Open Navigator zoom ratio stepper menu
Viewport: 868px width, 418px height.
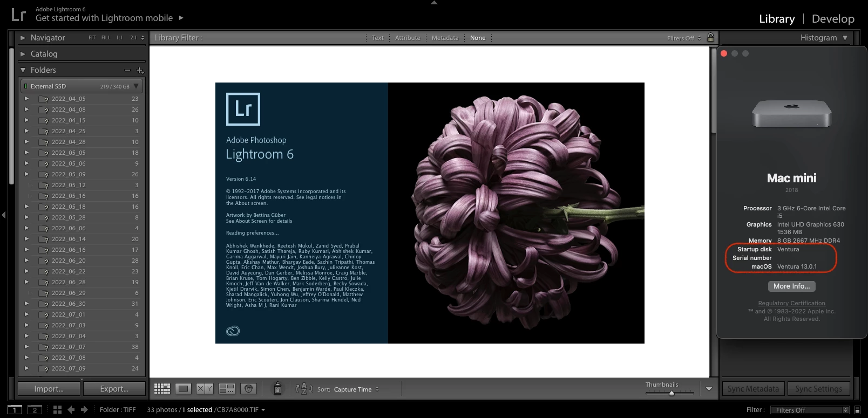coord(143,38)
